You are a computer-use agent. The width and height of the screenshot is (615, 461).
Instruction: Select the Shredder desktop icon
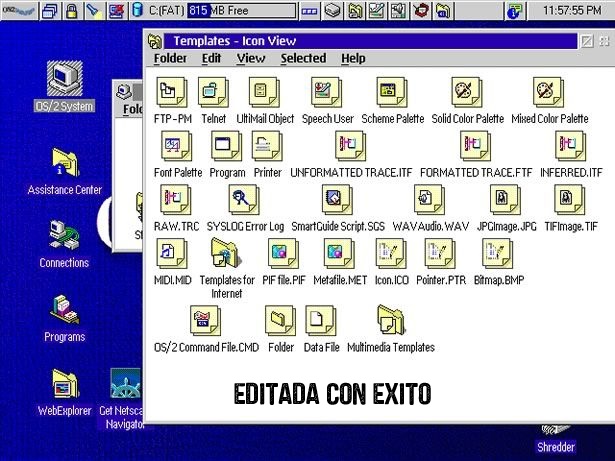556,430
